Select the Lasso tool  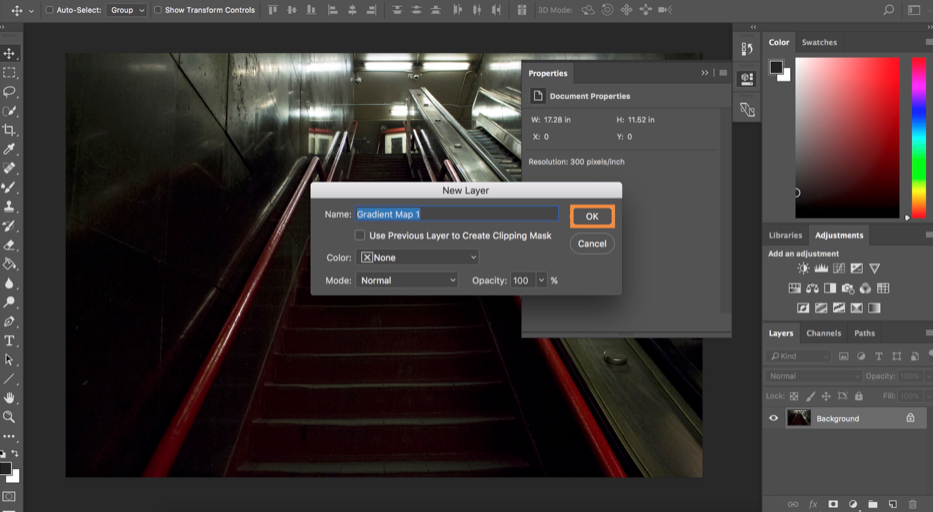[9, 92]
